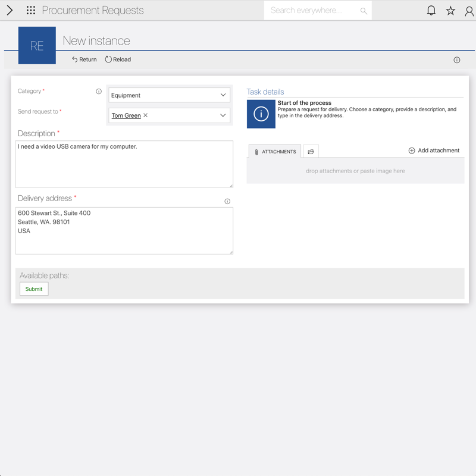Submit the procurement request

coord(34,289)
